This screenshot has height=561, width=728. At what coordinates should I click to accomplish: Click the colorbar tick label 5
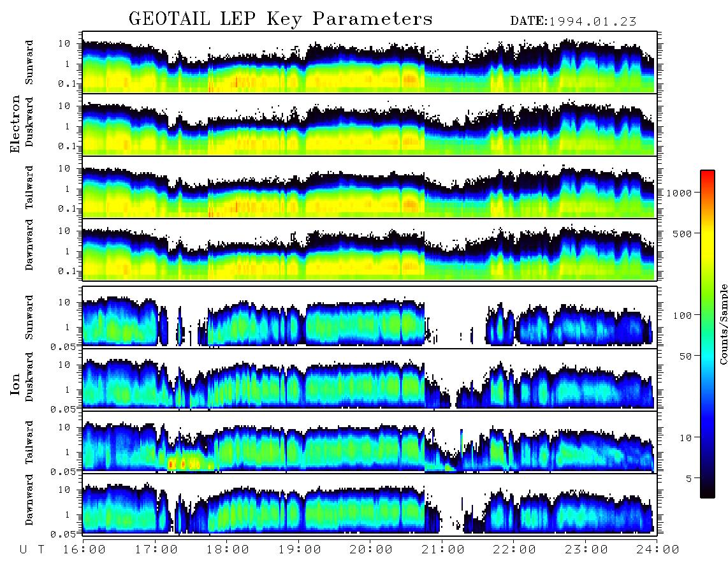[689, 478]
